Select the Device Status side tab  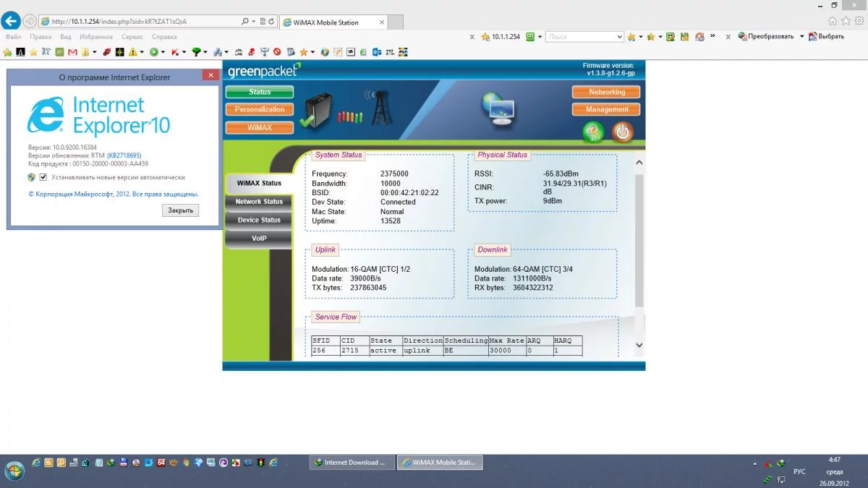(x=259, y=220)
